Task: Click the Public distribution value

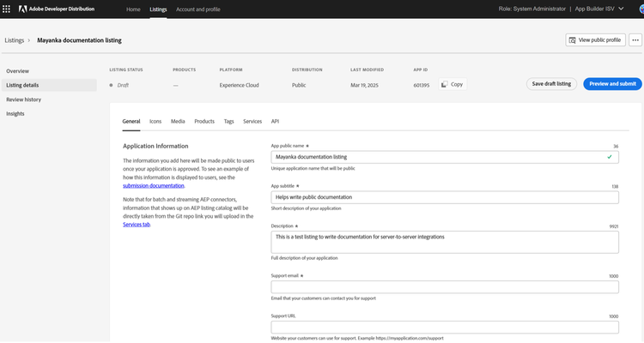Action: (x=299, y=86)
